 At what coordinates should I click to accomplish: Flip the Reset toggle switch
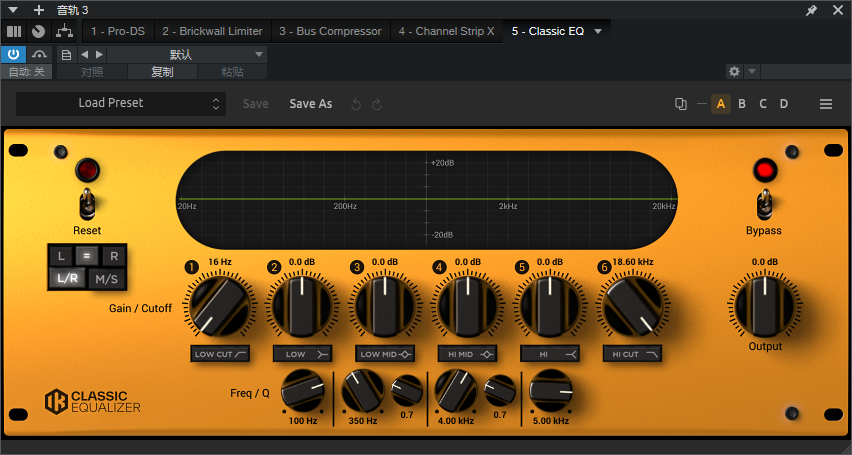[87, 204]
